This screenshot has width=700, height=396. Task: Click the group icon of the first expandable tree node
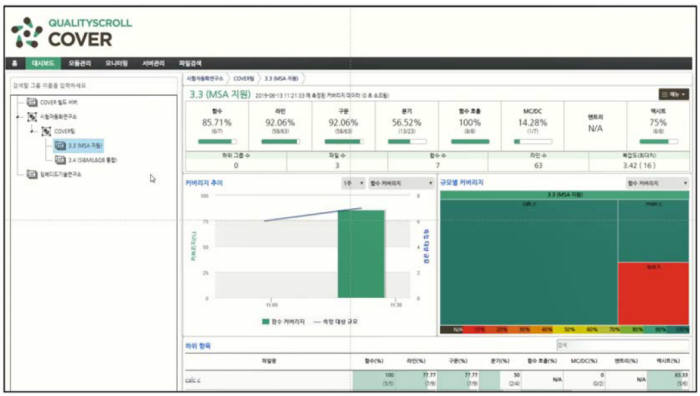click(32, 117)
